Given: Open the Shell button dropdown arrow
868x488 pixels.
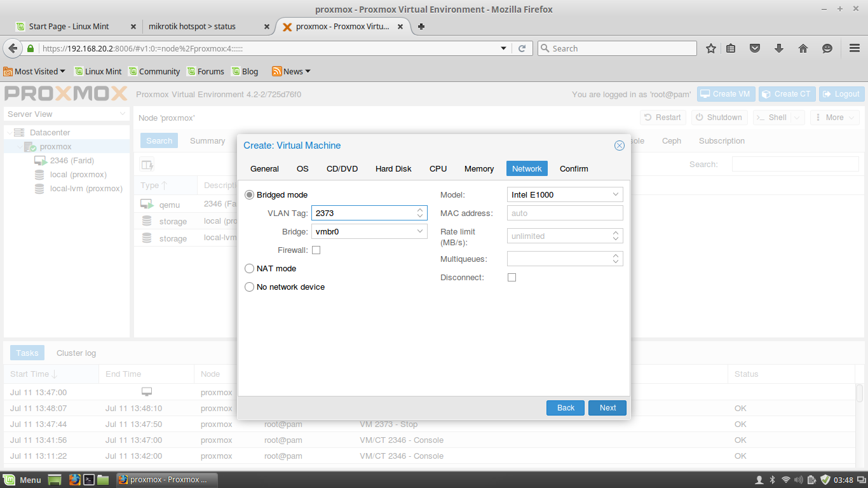Looking at the screenshot, I should point(798,118).
